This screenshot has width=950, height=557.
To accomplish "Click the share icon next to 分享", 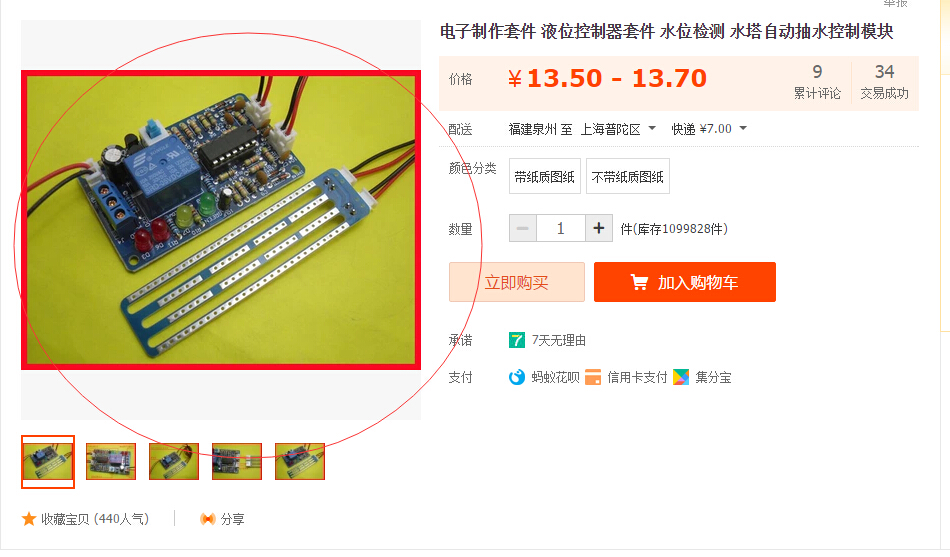I will [208, 519].
